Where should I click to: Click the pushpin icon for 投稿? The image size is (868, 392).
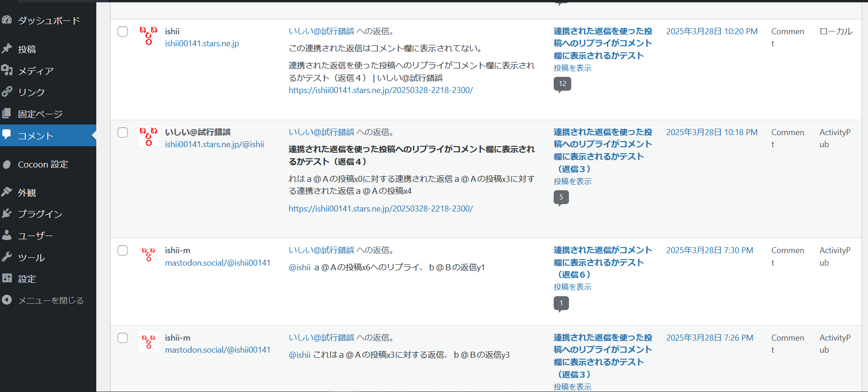pos(7,49)
